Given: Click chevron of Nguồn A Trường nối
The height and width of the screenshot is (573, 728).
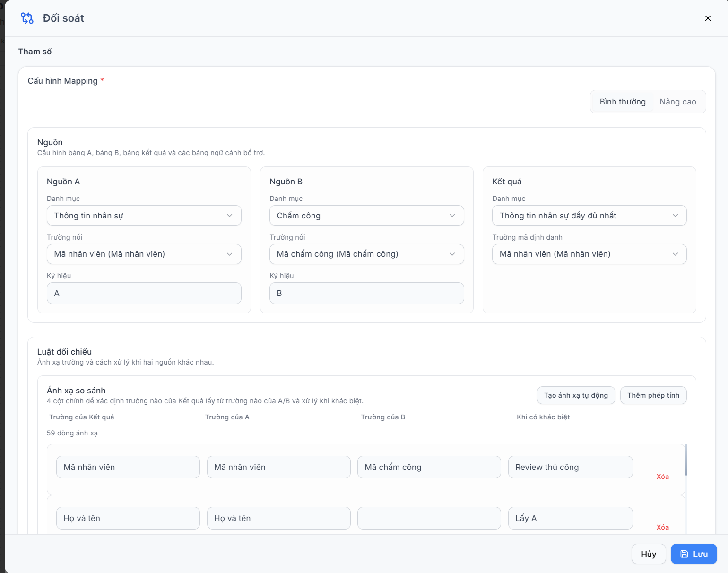Looking at the screenshot, I should point(230,254).
